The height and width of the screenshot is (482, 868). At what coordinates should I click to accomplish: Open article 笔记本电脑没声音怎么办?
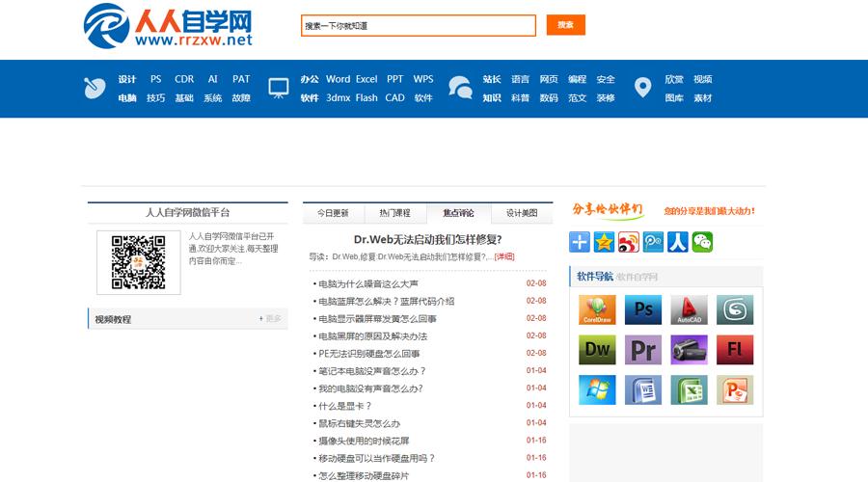point(372,371)
